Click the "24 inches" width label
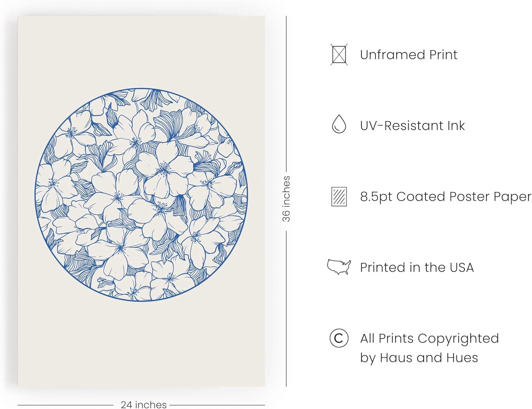The image size is (532, 409). (x=143, y=404)
